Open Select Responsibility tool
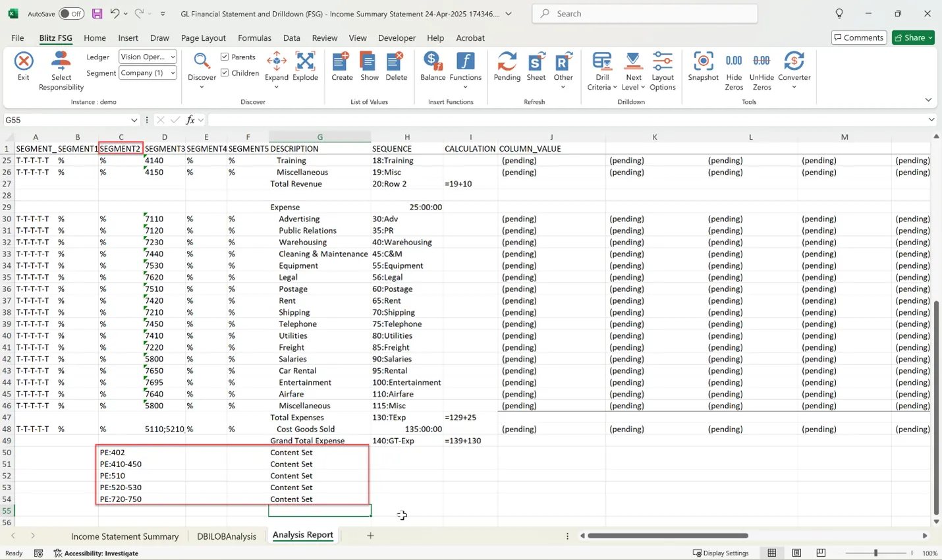 (61, 70)
